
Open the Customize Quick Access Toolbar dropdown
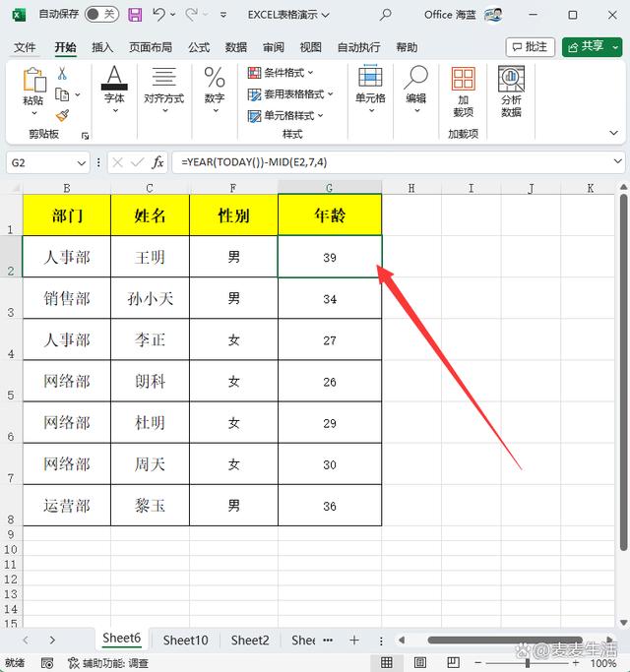click(x=223, y=15)
